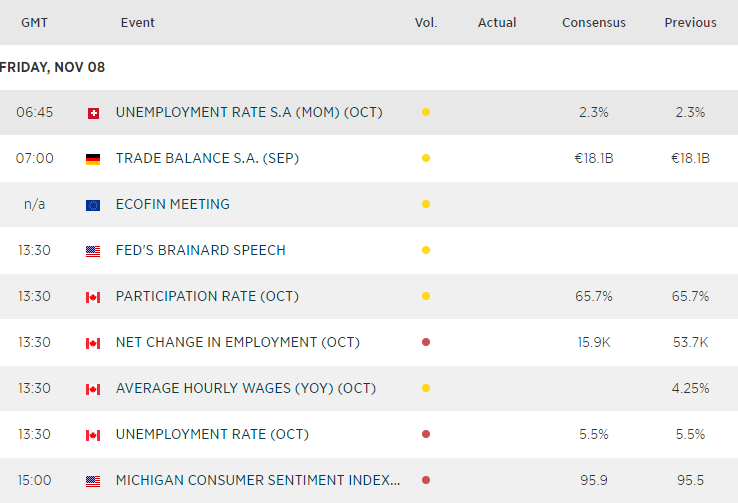Click Canadian flag beside Net Change in Employment
This screenshot has width=738, height=503.
[x=93, y=343]
